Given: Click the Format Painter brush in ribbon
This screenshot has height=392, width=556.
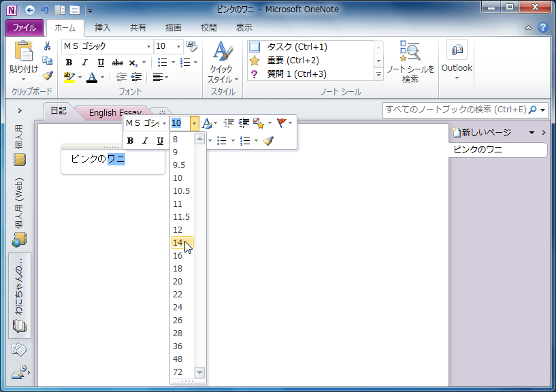Looking at the screenshot, I should tap(47, 76).
